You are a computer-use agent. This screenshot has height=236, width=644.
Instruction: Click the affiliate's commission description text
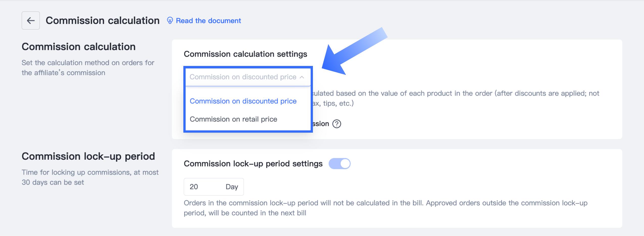coord(88,68)
